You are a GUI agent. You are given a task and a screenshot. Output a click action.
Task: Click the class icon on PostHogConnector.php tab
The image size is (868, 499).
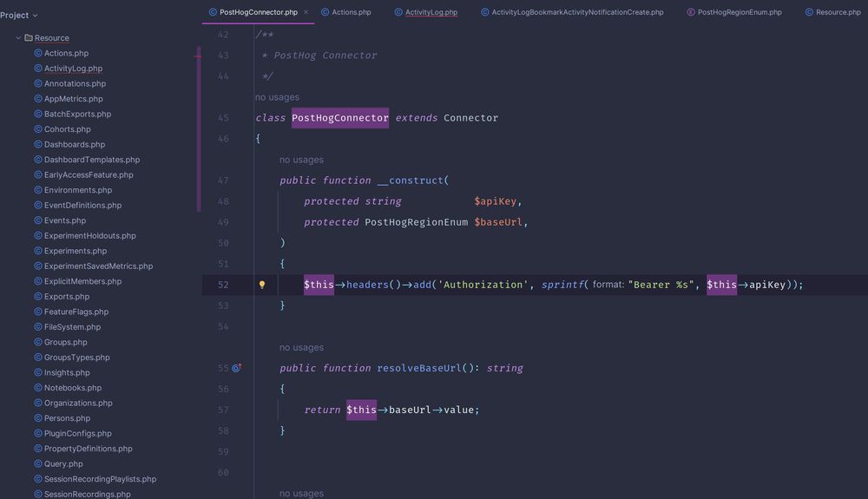tap(213, 12)
